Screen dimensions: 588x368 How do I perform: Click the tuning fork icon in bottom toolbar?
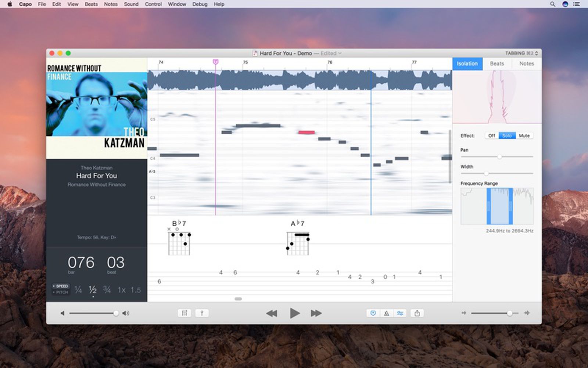(x=202, y=313)
